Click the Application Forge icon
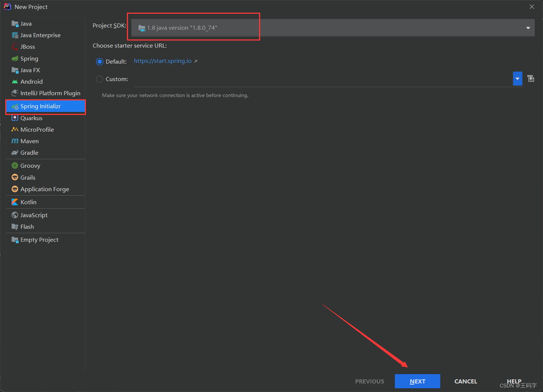This screenshot has height=392, width=543. pos(15,189)
